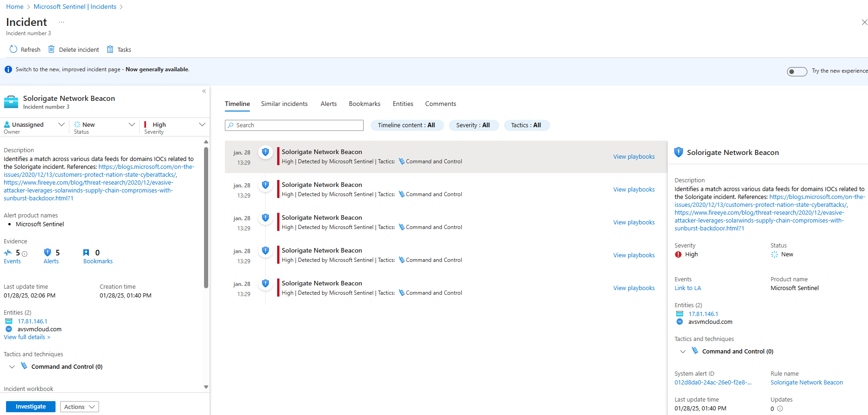Image resolution: width=868 pixels, height=415 pixels.
Task: Click the Refresh icon in the toolbar
Action: coord(13,50)
